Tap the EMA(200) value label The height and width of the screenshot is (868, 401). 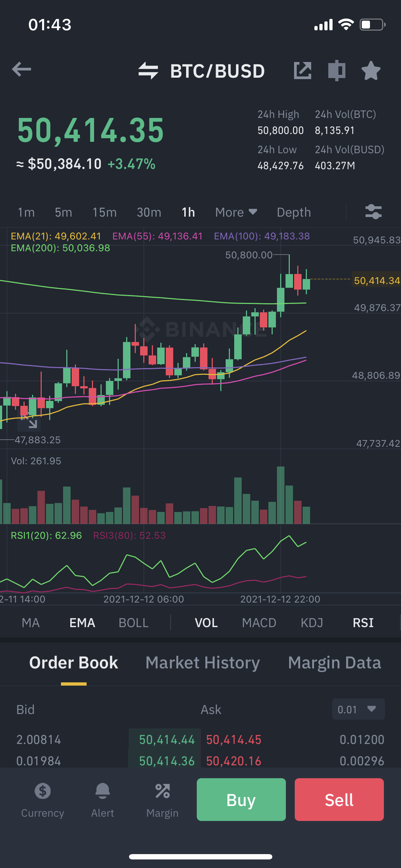tap(61, 248)
